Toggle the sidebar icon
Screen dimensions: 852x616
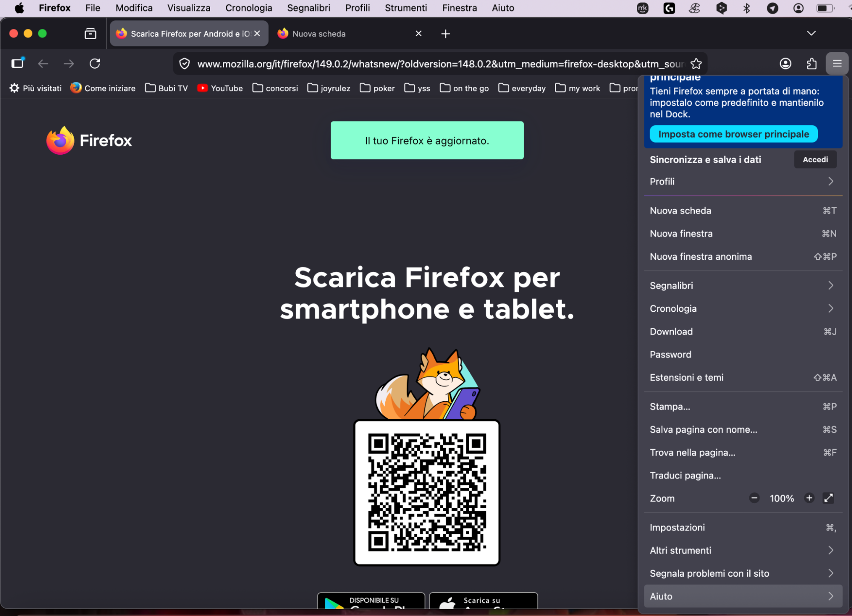(x=17, y=63)
